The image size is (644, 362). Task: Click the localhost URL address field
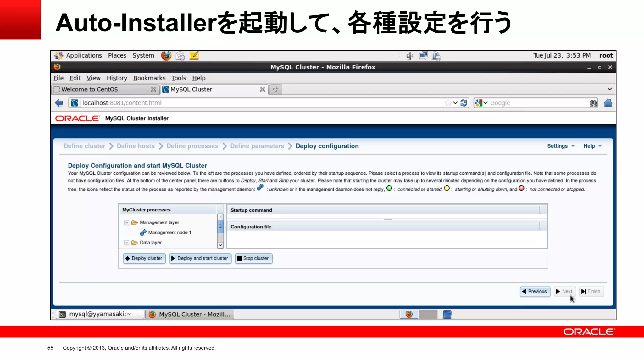[x=261, y=103]
